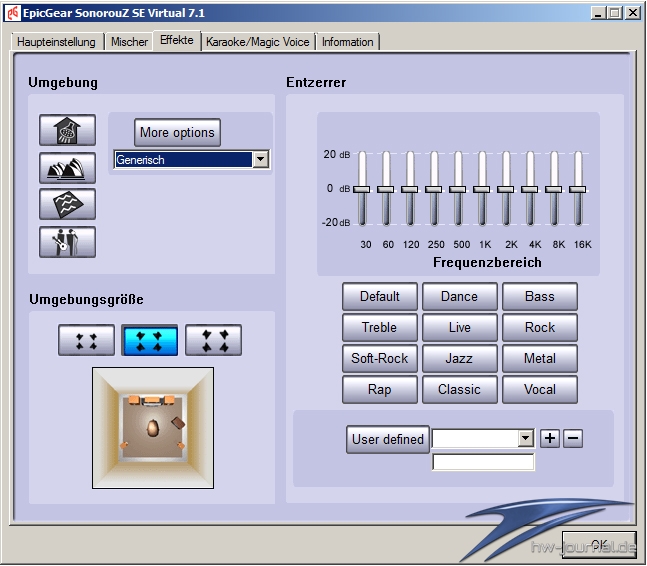Screen dimensions: 647x566
Task: Close the EpicGear SonorouZ window
Action: [x=633, y=13]
